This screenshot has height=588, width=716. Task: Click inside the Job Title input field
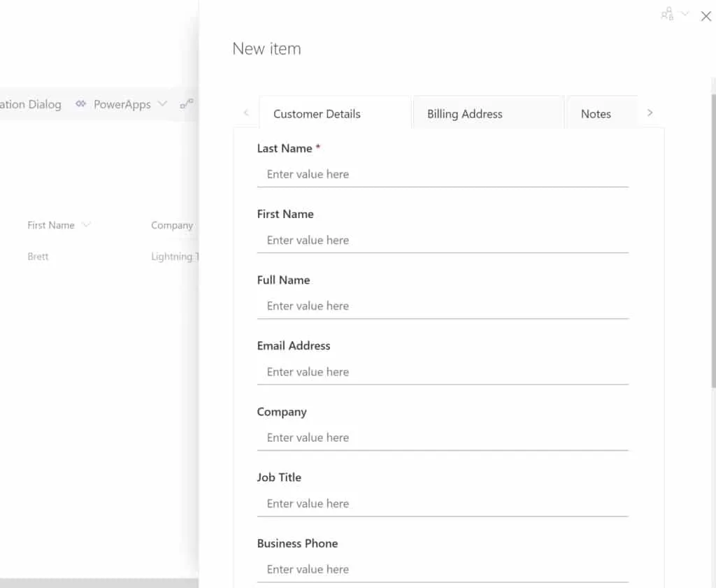point(441,503)
